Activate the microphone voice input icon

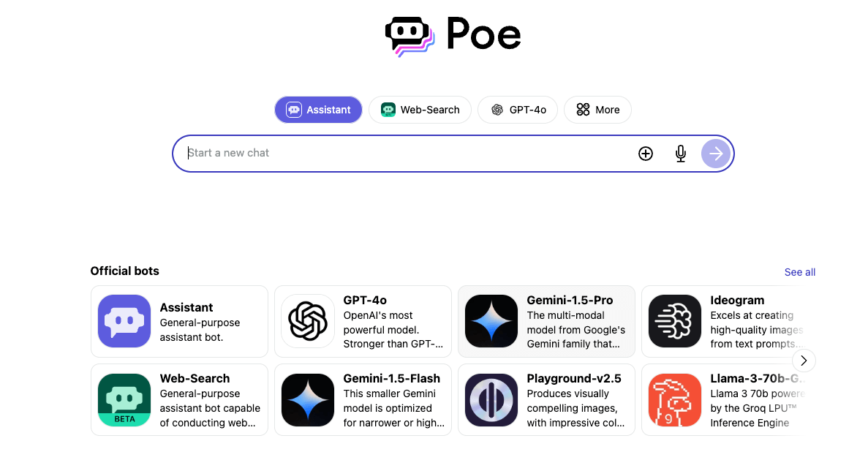tap(680, 154)
